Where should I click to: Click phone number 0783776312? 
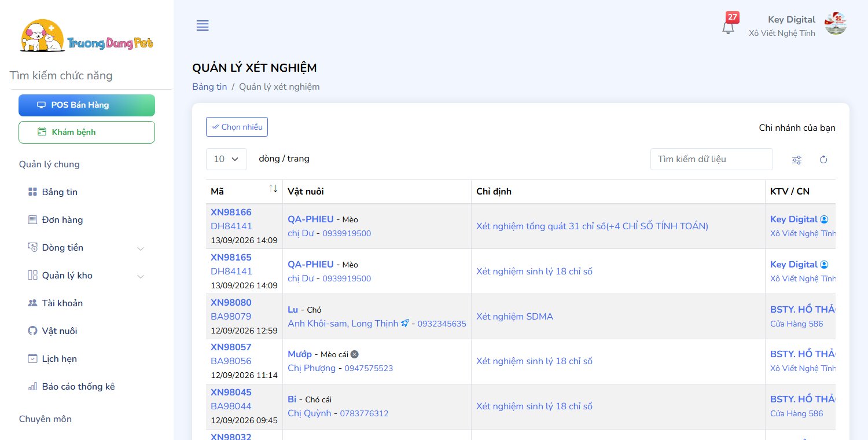click(365, 414)
